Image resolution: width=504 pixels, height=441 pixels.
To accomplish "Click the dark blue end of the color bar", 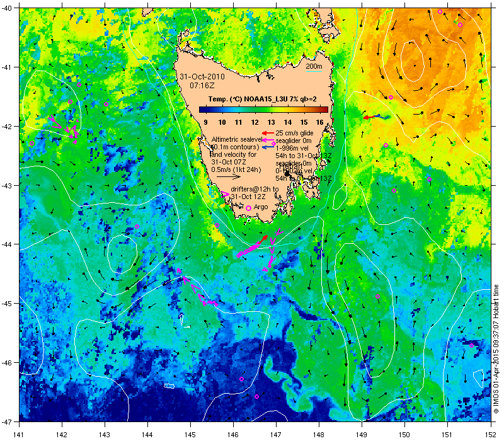I will click(x=202, y=110).
